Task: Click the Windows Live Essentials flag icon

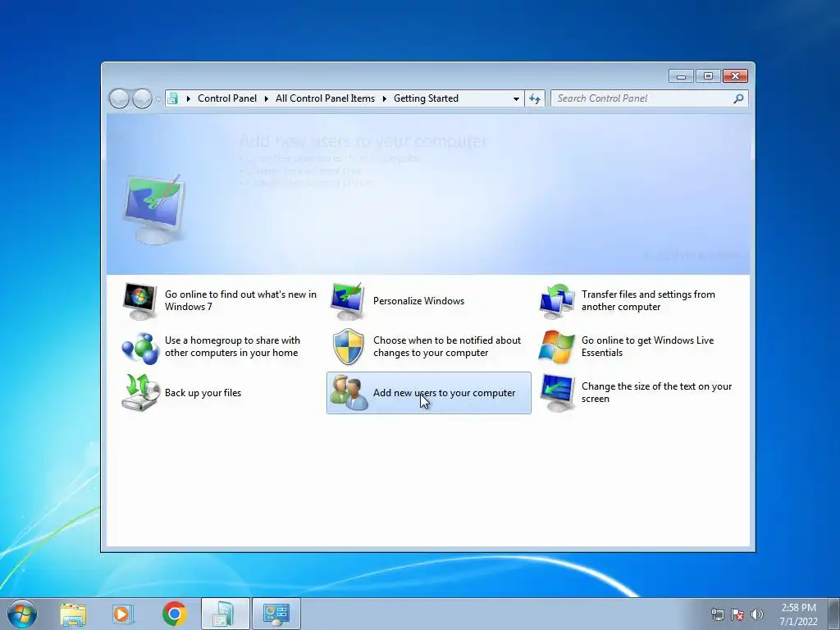Action: pos(556,347)
